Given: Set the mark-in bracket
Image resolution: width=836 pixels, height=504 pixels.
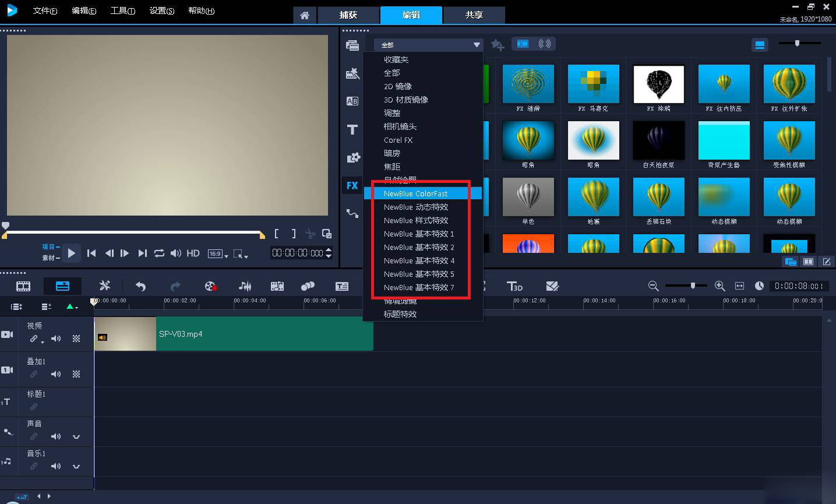Looking at the screenshot, I should point(277,234).
